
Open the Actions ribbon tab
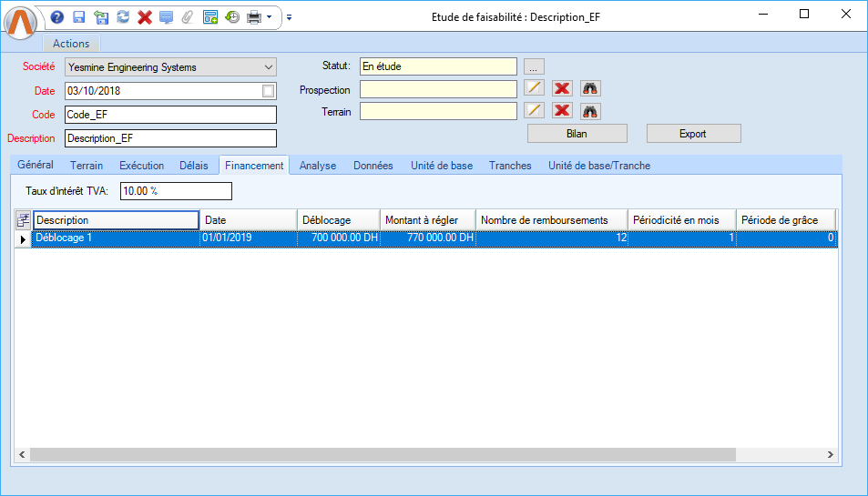click(x=71, y=44)
